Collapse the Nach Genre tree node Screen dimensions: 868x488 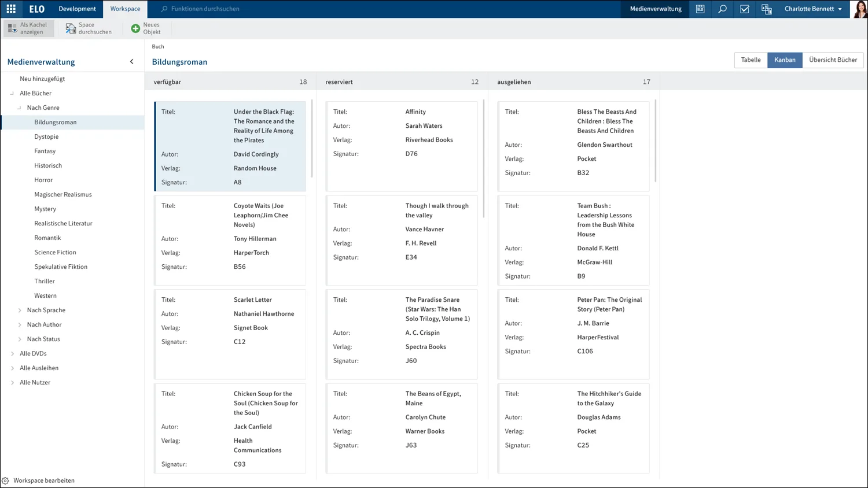coord(19,108)
